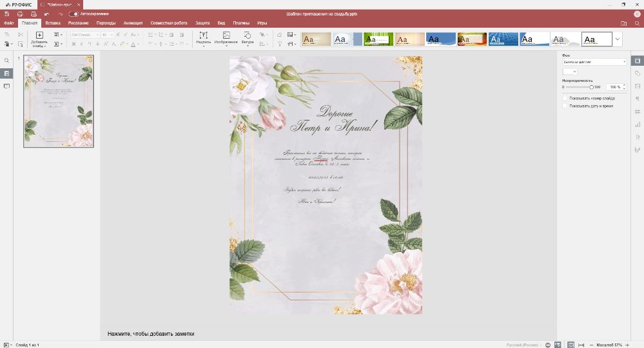Click the search icon at top right

(637, 23)
